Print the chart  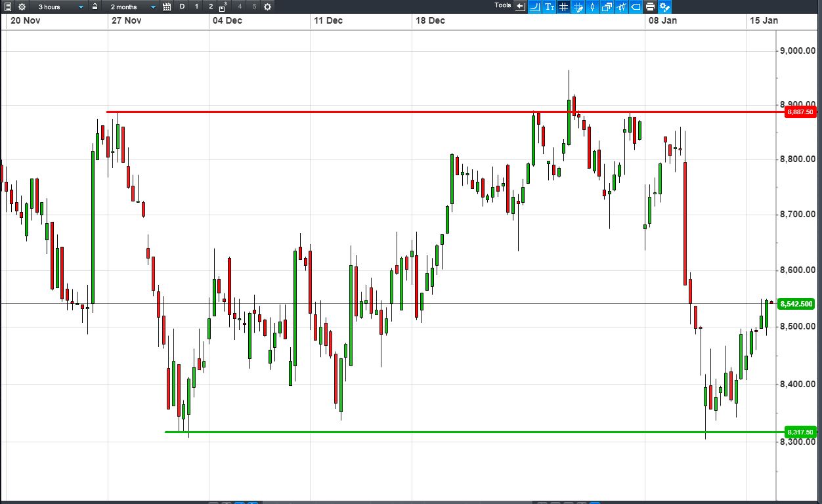click(650, 7)
